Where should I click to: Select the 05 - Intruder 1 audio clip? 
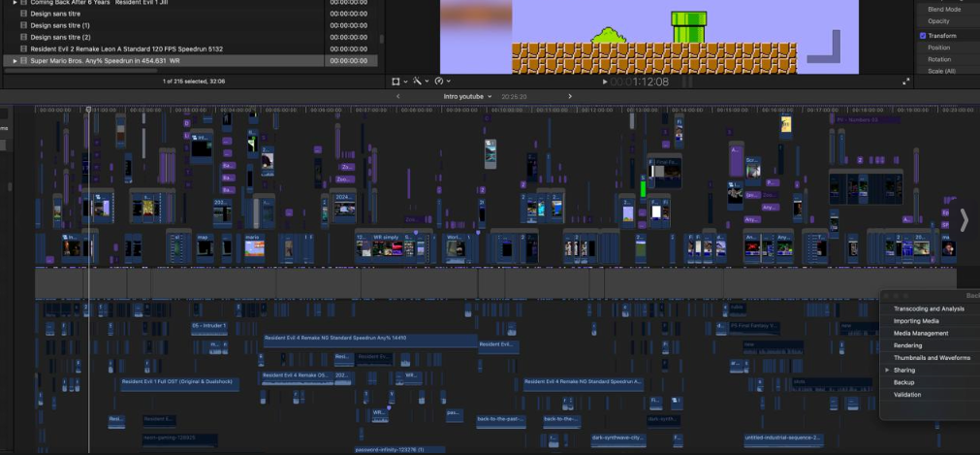[208, 328]
